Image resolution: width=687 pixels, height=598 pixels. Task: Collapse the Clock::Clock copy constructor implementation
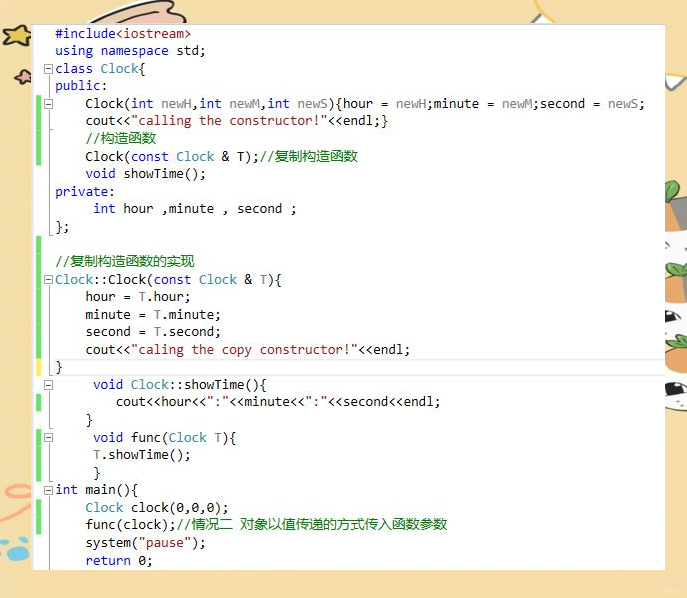click(49, 280)
